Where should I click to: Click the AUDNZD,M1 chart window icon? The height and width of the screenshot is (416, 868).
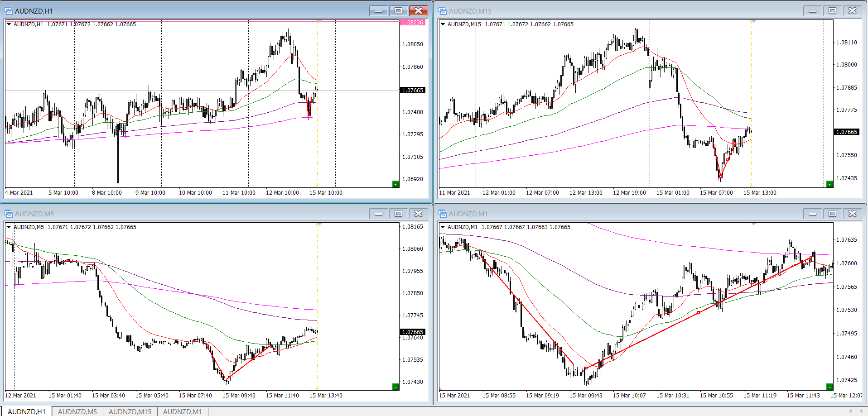[x=442, y=214]
